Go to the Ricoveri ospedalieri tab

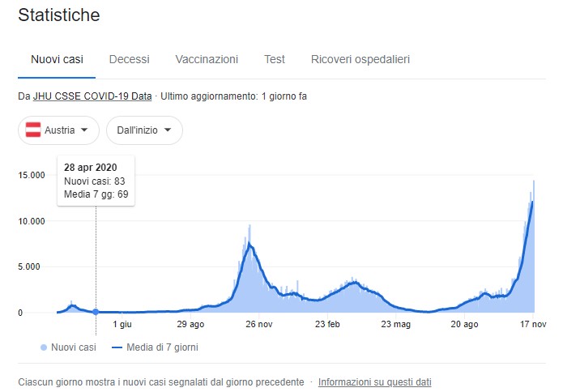(x=360, y=59)
